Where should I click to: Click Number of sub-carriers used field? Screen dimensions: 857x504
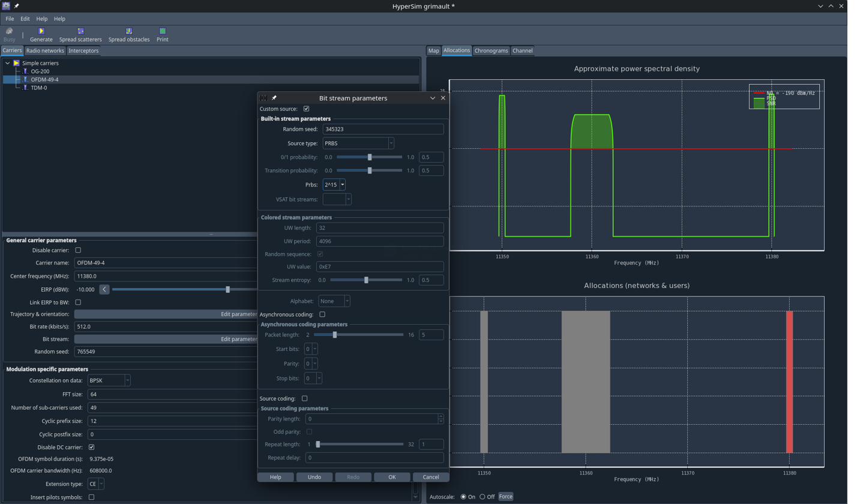[x=172, y=408]
